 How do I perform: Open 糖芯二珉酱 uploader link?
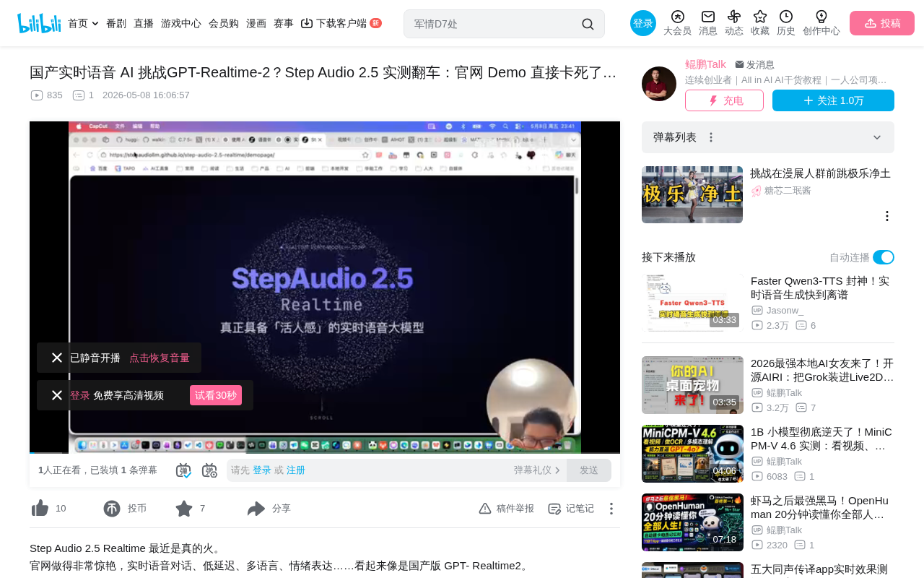click(788, 191)
